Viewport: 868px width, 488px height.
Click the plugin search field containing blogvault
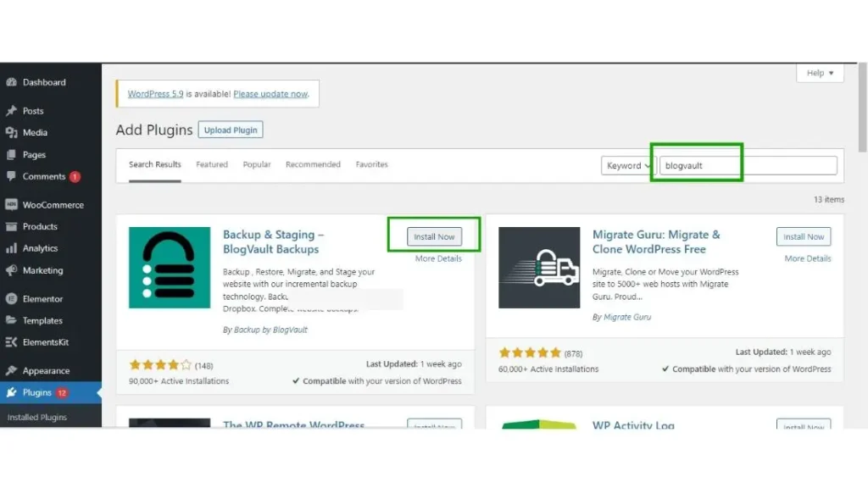(748, 165)
